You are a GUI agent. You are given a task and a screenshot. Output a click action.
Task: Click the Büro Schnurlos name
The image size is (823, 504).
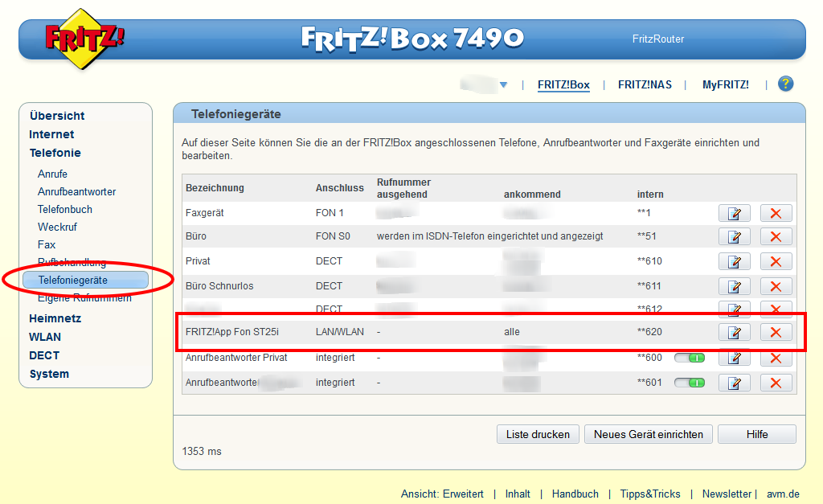tap(219, 286)
